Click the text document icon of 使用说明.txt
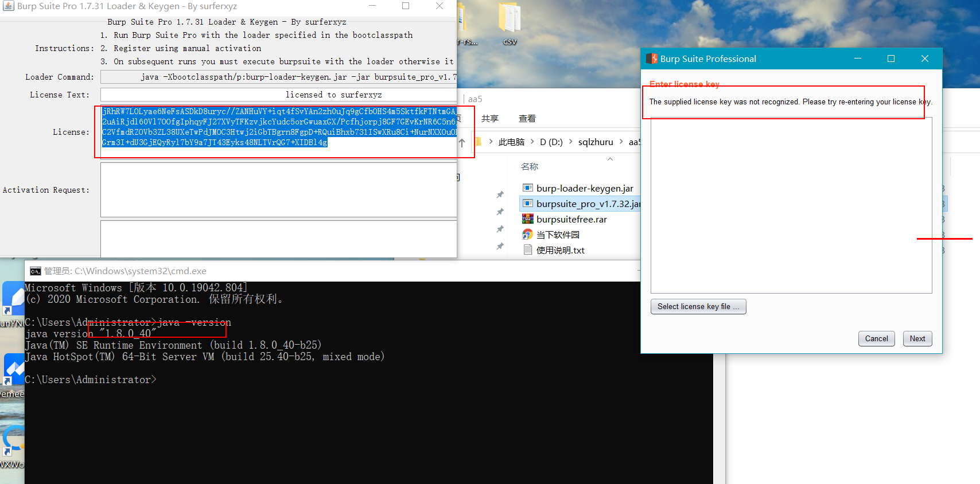The image size is (980, 484). pos(528,249)
